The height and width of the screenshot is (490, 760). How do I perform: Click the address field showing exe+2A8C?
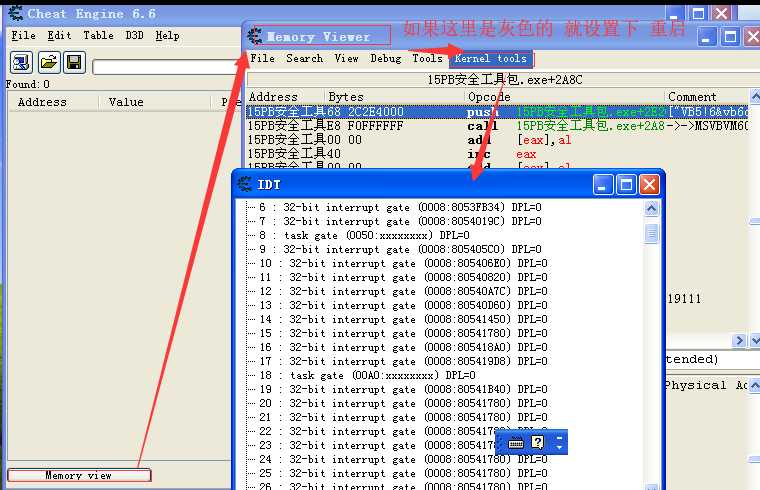[x=503, y=79]
